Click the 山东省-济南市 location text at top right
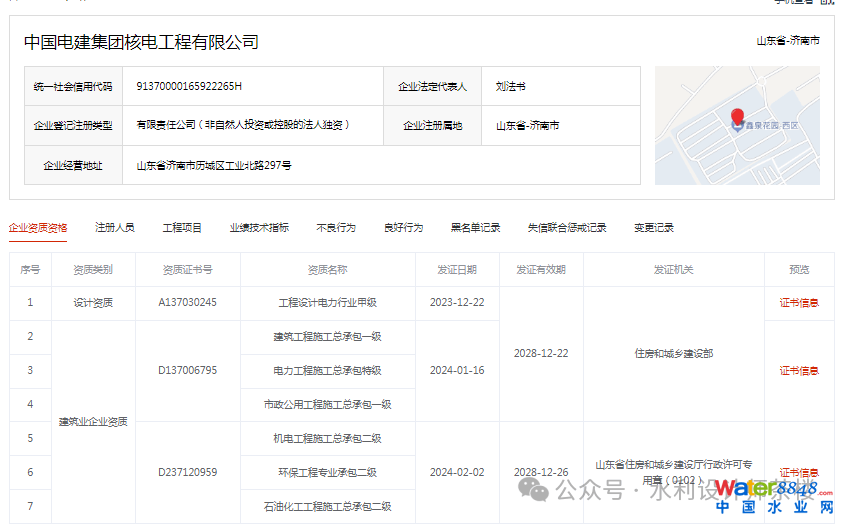The width and height of the screenshot is (843, 524). [x=788, y=41]
